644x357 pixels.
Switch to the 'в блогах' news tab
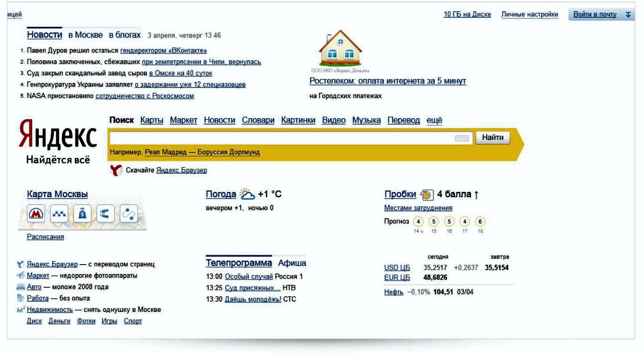pyautogui.click(x=125, y=35)
